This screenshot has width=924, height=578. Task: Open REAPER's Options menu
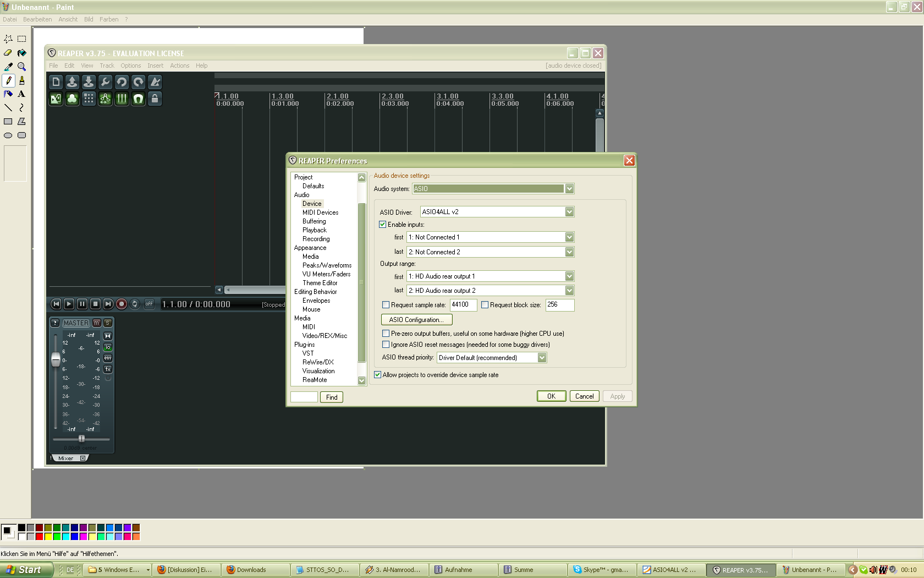pos(131,66)
